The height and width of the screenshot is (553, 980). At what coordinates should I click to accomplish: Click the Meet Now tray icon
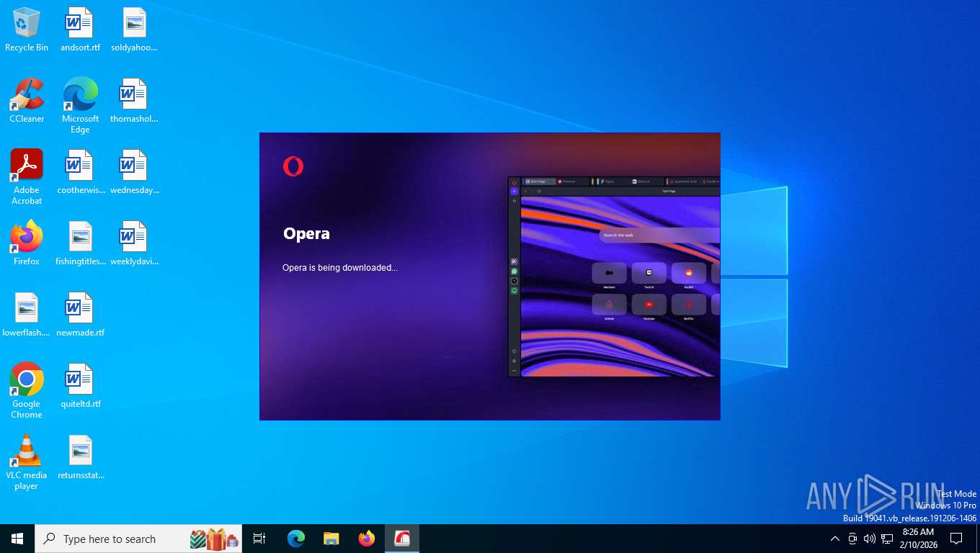852,539
